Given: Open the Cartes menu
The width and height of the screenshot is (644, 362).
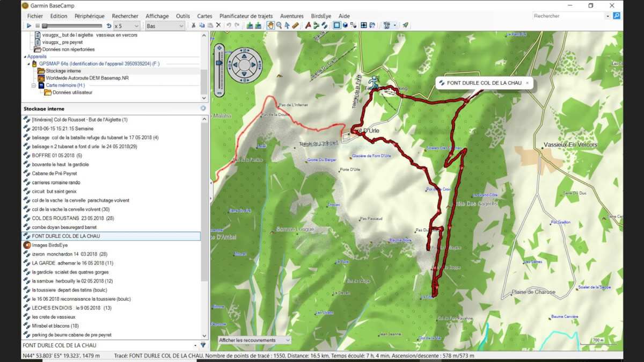Looking at the screenshot, I should [x=204, y=16].
